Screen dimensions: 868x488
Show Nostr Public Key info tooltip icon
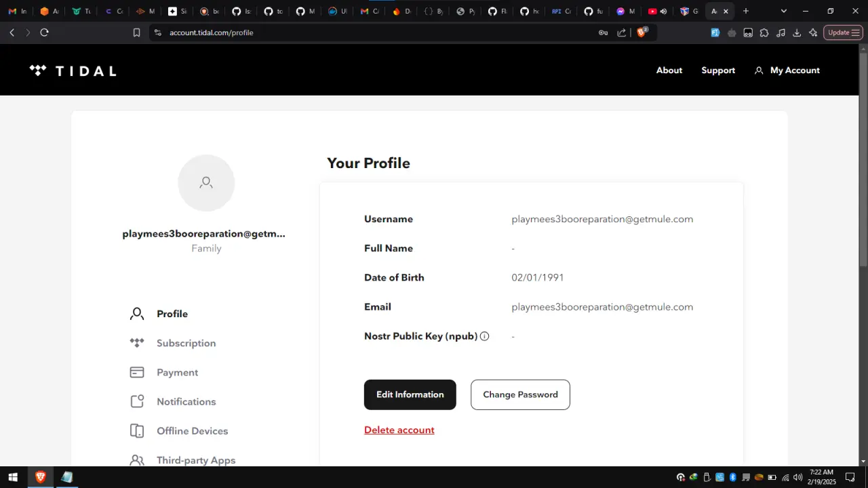point(484,336)
